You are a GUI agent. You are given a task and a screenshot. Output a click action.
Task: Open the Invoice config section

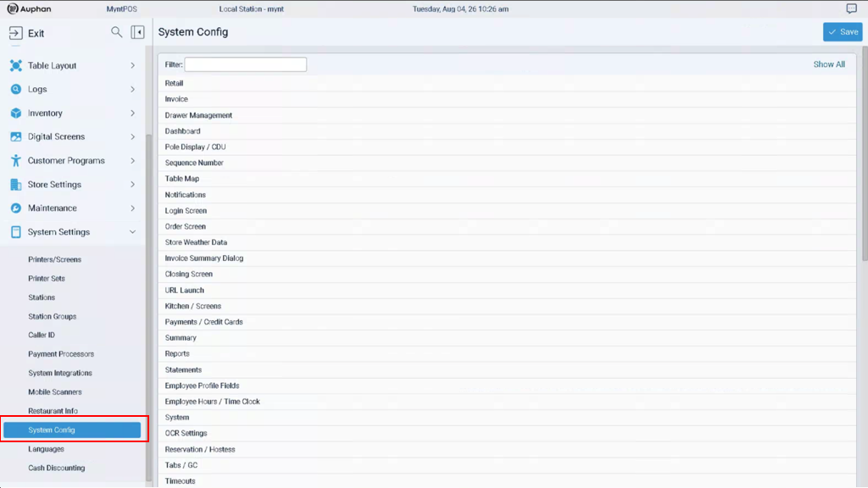(507, 99)
